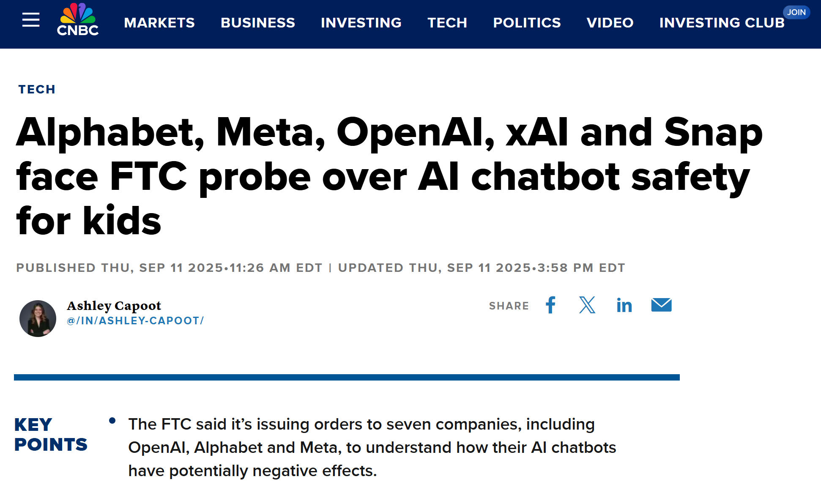Share article via email icon
This screenshot has height=504, width=821.
pos(661,305)
